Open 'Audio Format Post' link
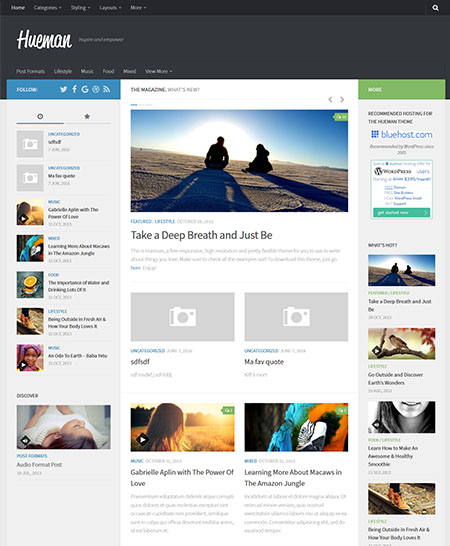This screenshot has width=450, height=546. pos(39,465)
